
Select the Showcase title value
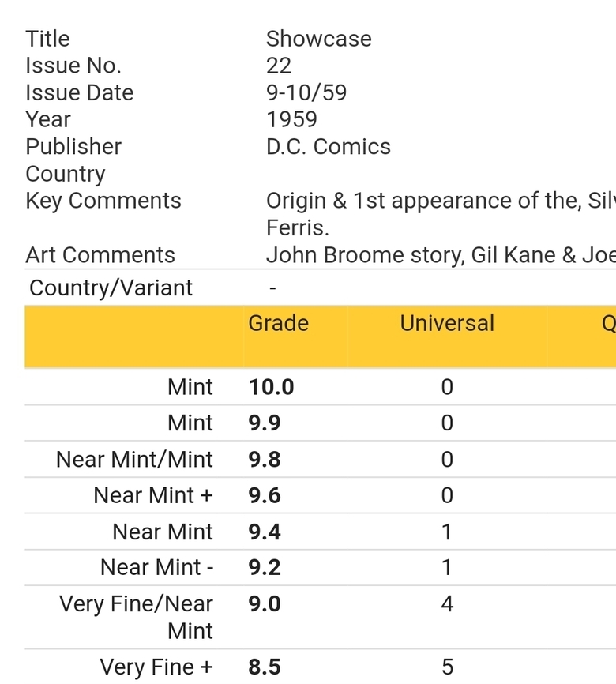(319, 39)
